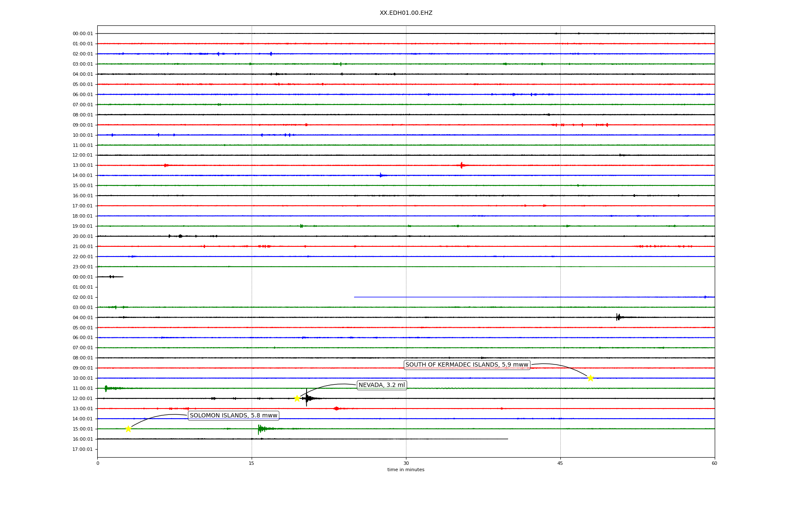
Task: Click the red spike on the first 13:00:01 trace
Action: pyautogui.click(x=461, y=165)
